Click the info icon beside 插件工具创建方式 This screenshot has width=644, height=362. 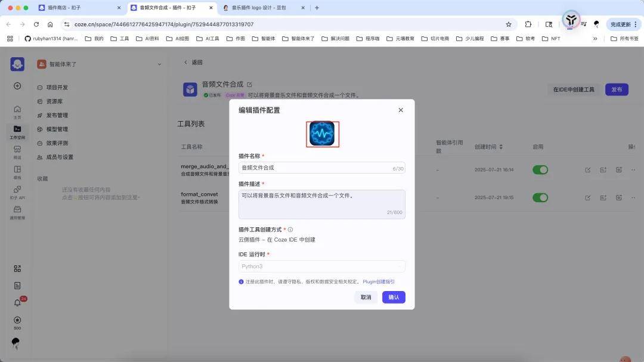point(290,230)
